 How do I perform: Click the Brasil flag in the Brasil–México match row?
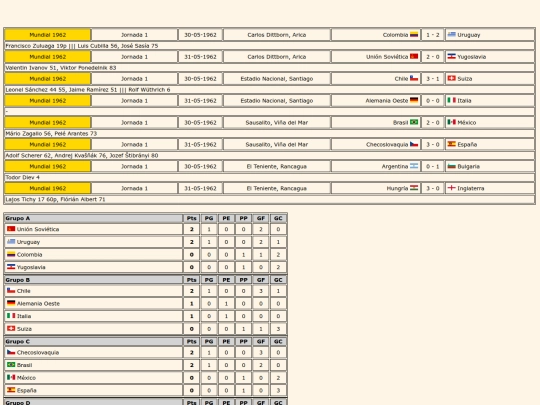(x=414, y=122)
